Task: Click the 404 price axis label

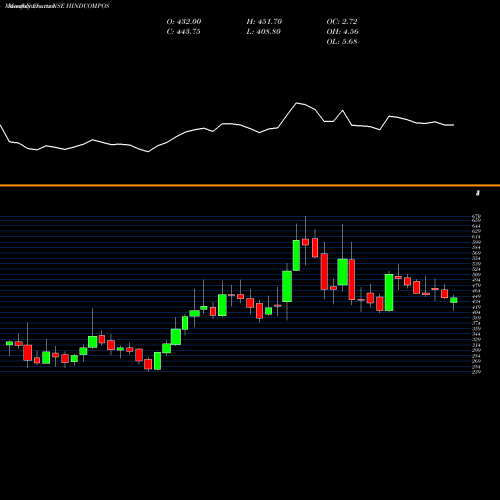Action: coord(477,312)
